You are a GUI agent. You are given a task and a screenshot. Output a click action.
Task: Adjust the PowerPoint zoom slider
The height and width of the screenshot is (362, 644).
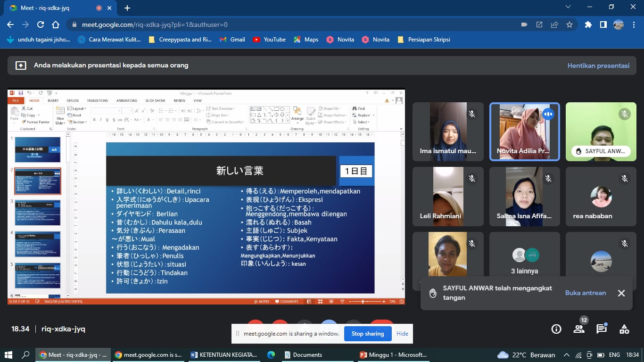pos(363,301)
